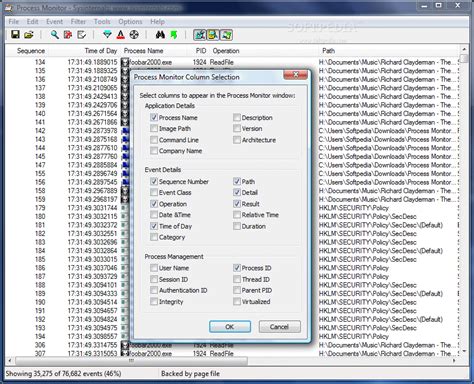Viewport: 474px width, 384px height.
Task: Check the Parent PID checkbox
Action: tap(237, 290)
